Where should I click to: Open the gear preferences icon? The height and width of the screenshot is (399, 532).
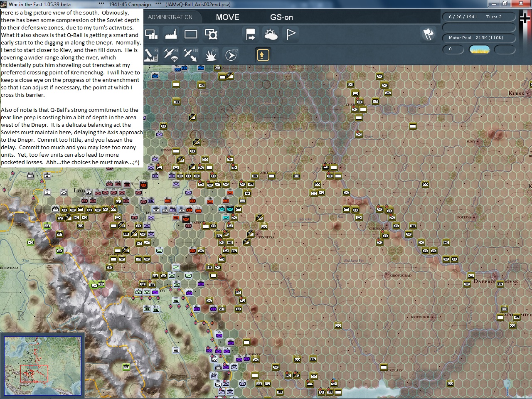(x=211, y=34)
